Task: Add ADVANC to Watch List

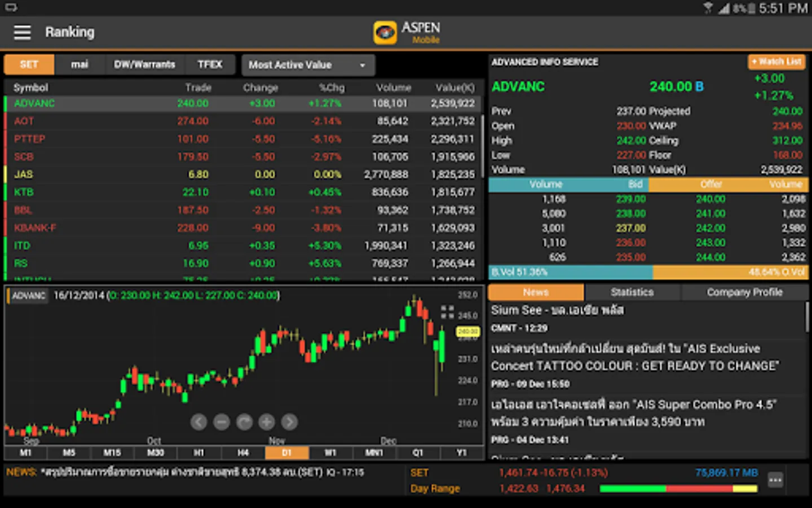Action: [x=776, y=62]
